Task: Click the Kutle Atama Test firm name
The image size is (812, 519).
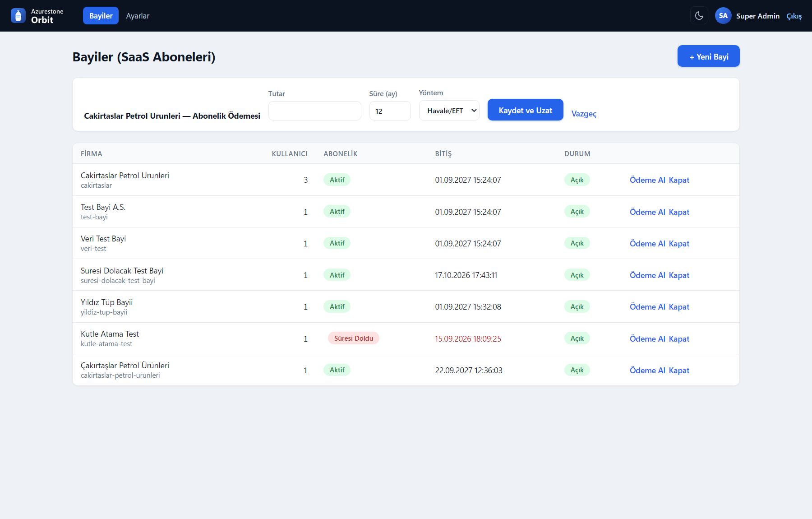Action: coord(110,334)
